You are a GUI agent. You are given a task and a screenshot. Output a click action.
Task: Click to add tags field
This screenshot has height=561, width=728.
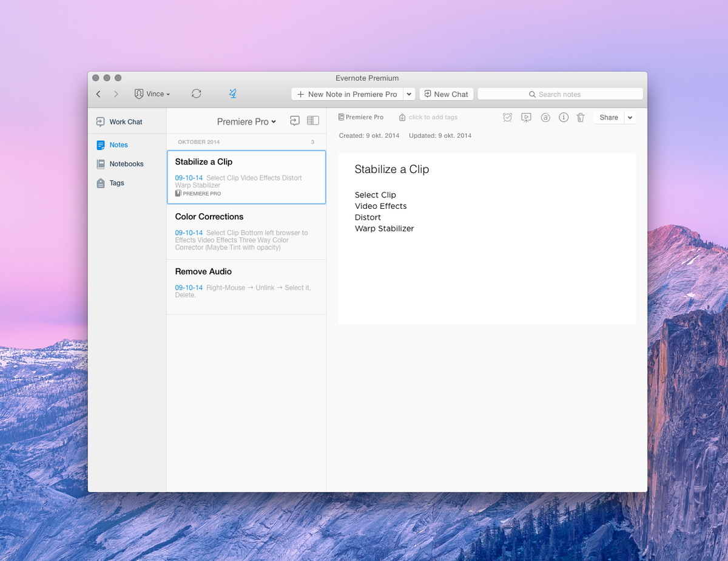[433, 117]
